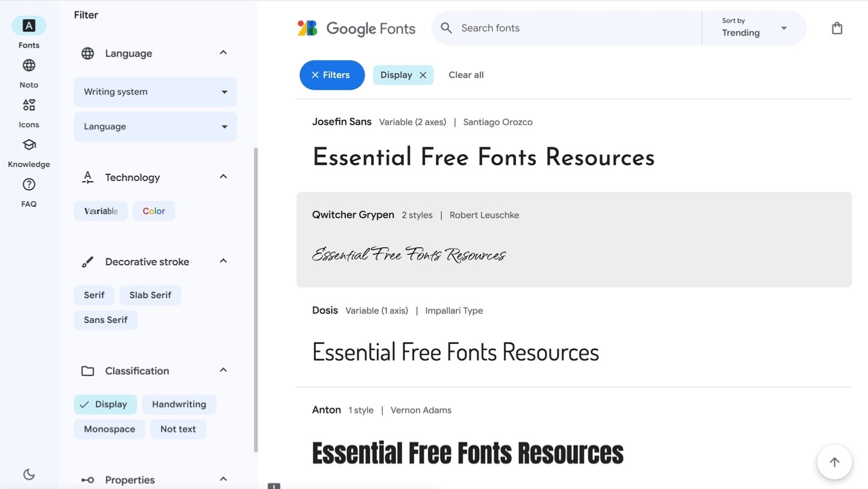Click the back-to-top arrow button

pos(834,462)
